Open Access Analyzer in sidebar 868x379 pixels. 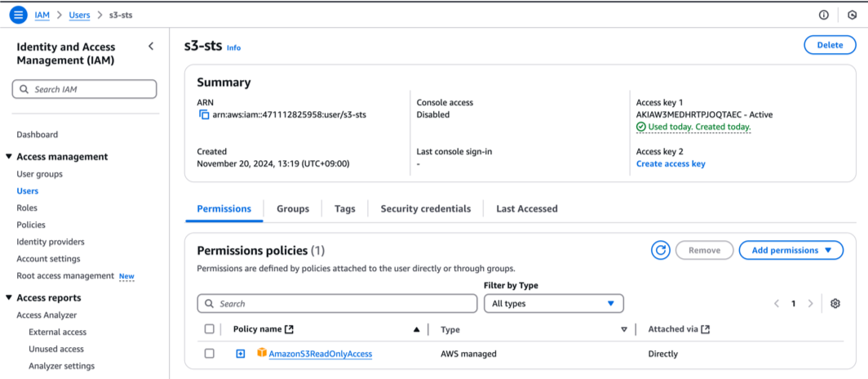pyautogui.click(x=46, y=315)
